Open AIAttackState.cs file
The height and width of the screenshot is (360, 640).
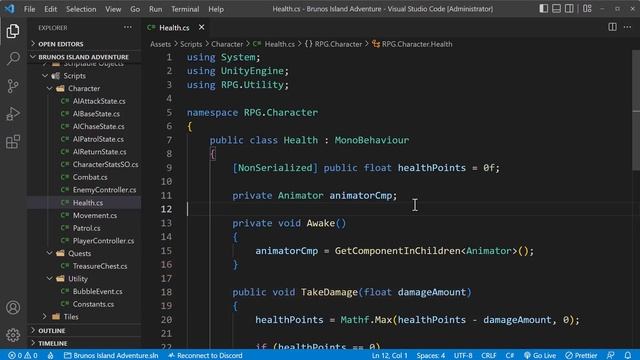point(99,101)
